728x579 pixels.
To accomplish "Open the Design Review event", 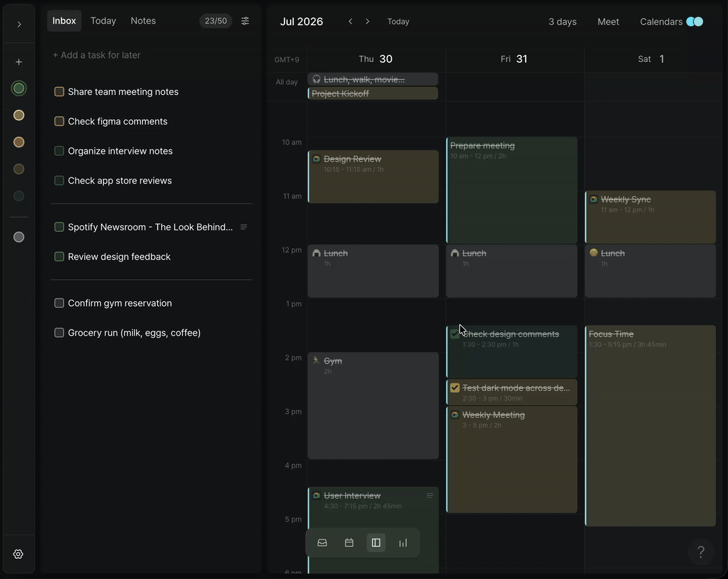I will [x=373, y=177].
